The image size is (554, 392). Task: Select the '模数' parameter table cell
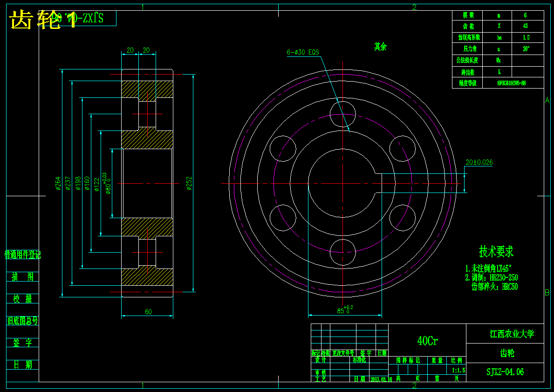(x=468, y=15)
